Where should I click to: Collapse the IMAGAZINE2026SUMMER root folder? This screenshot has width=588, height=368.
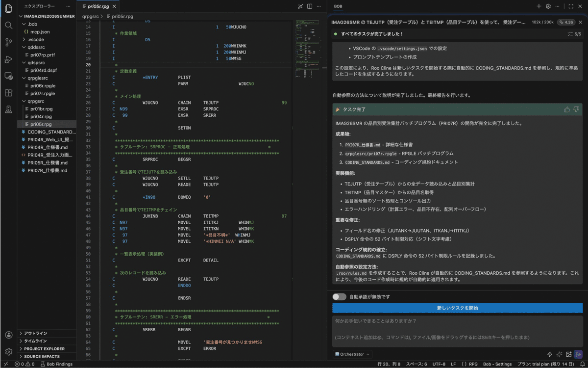tap(47, 16)
